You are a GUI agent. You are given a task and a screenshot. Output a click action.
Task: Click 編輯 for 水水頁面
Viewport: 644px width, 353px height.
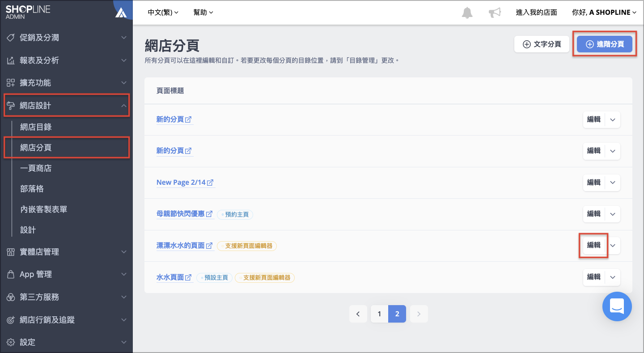click(x=594, y=277)
